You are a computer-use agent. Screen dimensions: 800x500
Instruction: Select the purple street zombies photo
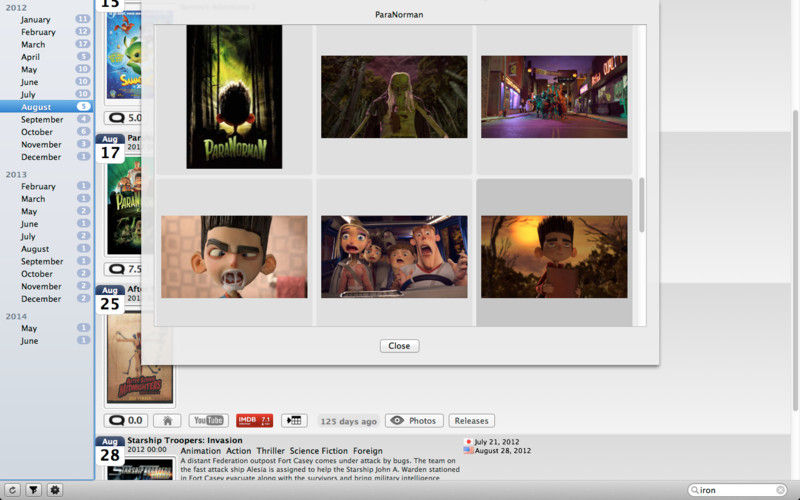coord(554,97)
